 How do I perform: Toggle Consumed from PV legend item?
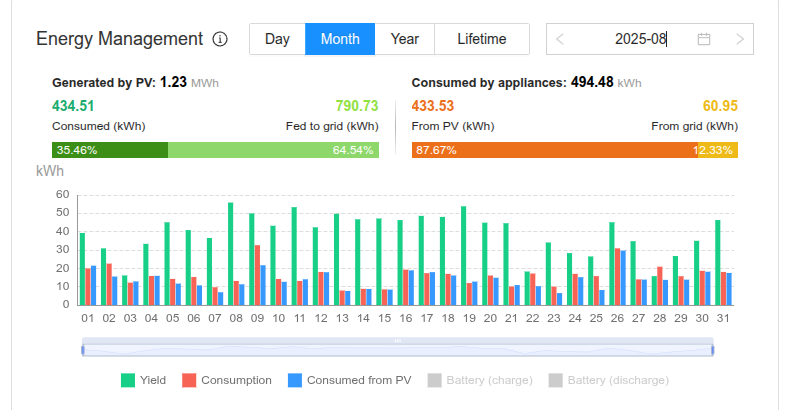349,380
